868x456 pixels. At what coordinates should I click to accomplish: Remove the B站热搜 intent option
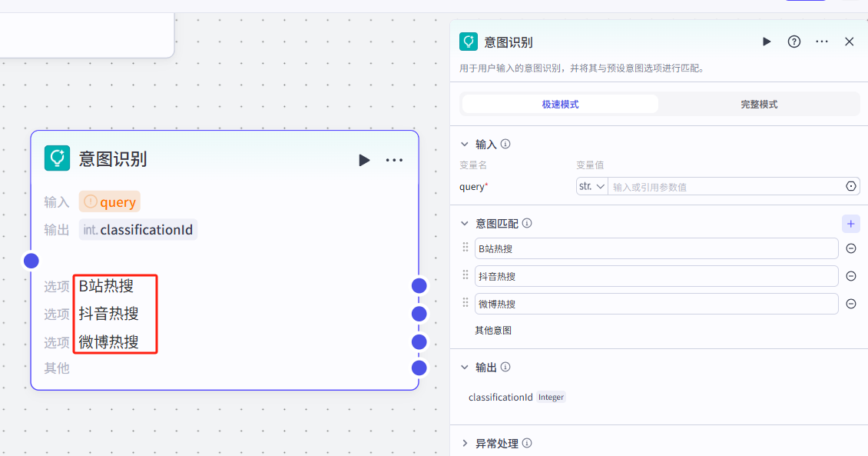[x=851, y=248]
